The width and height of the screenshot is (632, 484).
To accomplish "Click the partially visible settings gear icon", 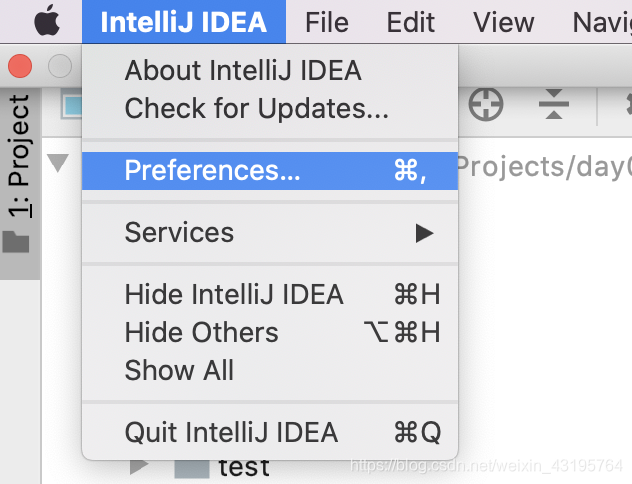I will pyautogui.click(x=628, y=104).
